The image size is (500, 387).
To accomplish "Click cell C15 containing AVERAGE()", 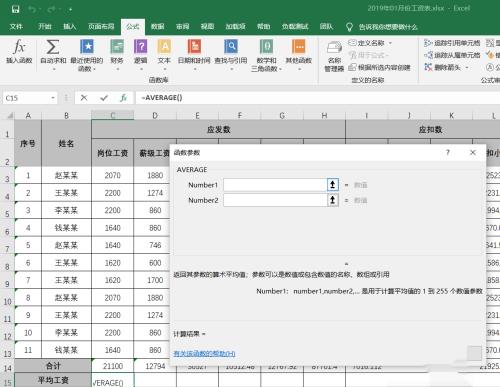I will point(113,381).
